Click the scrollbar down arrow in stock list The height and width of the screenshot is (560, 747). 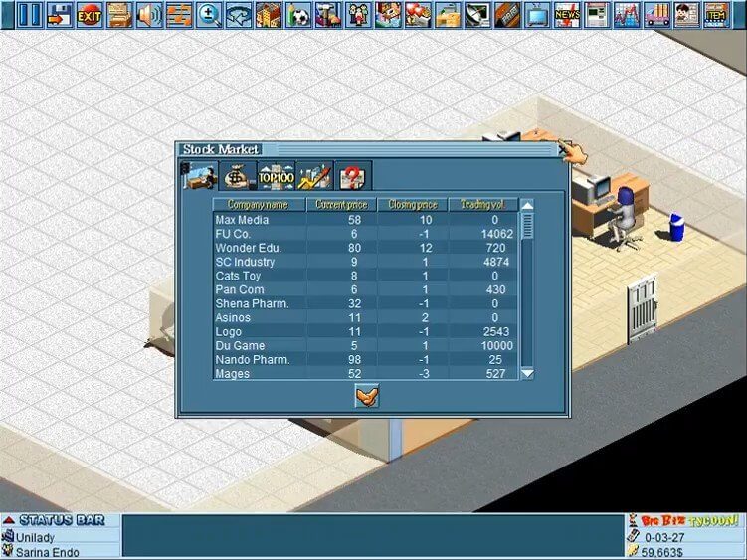click(527, 373)
